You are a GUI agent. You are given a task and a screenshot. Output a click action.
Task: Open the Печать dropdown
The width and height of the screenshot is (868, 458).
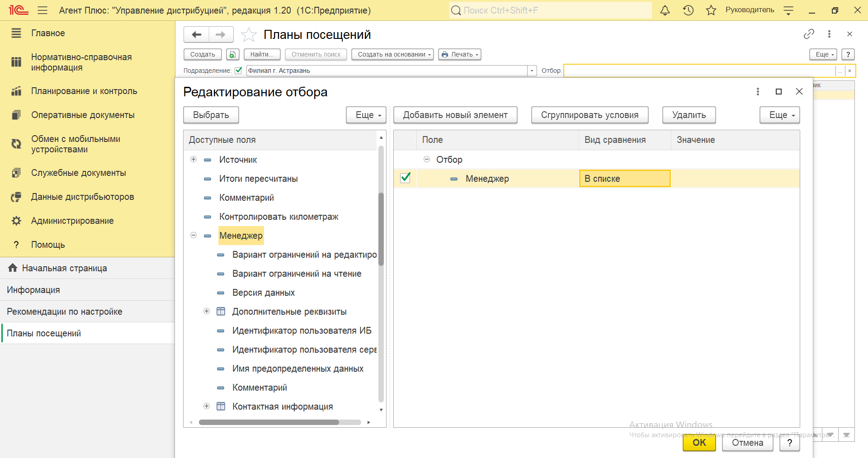[x=459, y=54]
